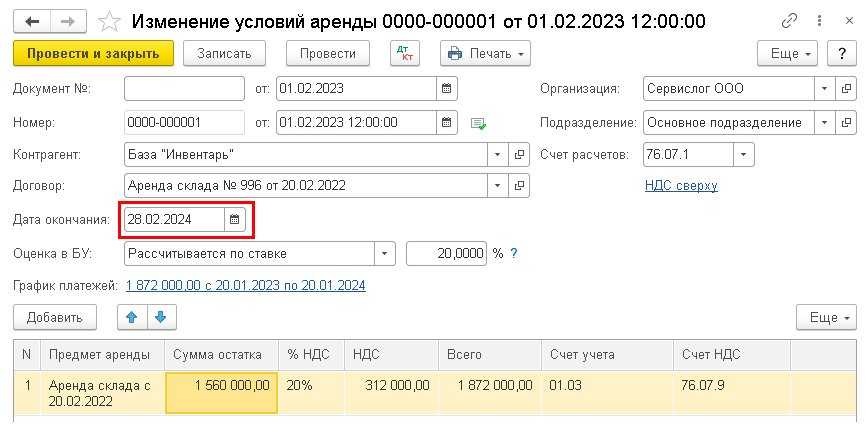Expand the Счет расчетов 76.07.1 dropdown
866x434 pixels.
[x=743, y=155]
